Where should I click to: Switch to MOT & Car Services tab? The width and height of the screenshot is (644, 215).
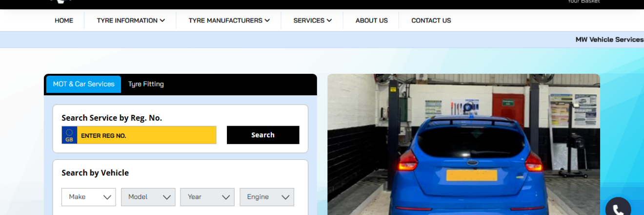point(83,84)
